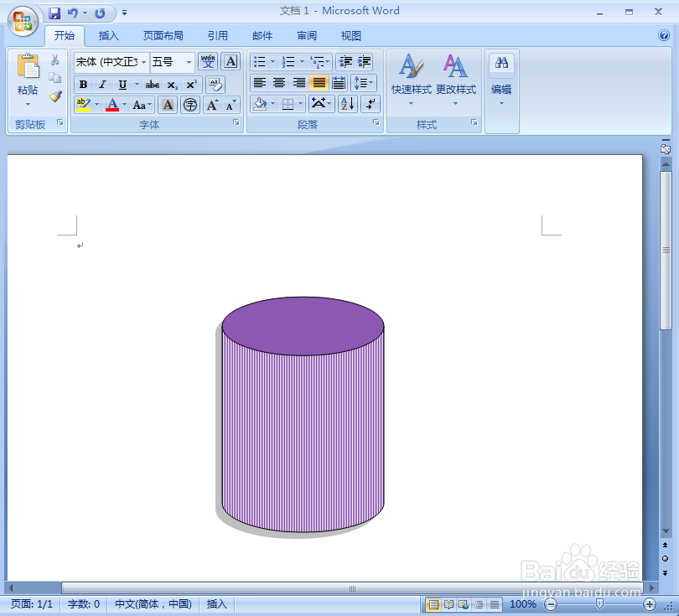This screenshot has height=616, width=679.
Task: Toggle superscript formatting
Action: (x=191, y=85)
